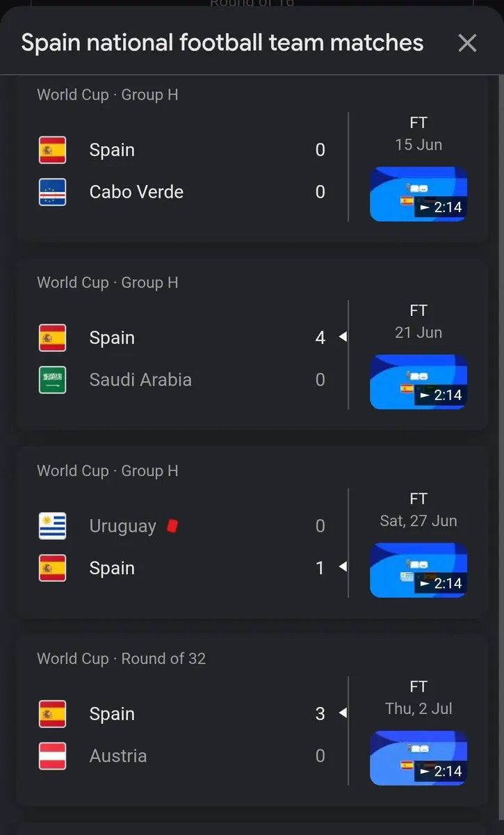Click the Uruguay flag icon
Screen dimensions: 504x835
pos(52,526)
